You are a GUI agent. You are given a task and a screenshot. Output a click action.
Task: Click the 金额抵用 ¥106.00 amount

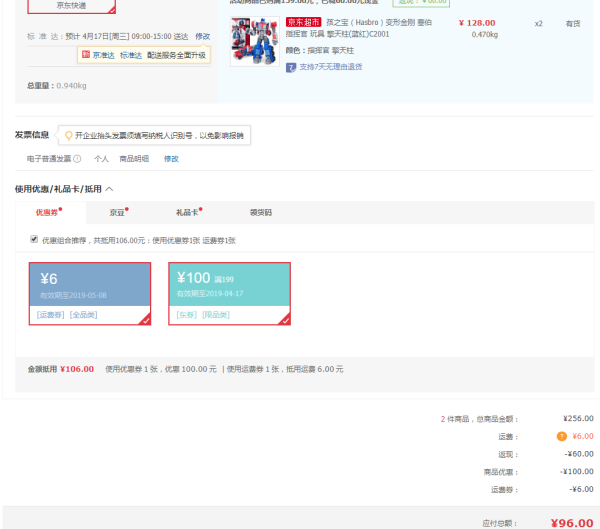click(77, 369)
